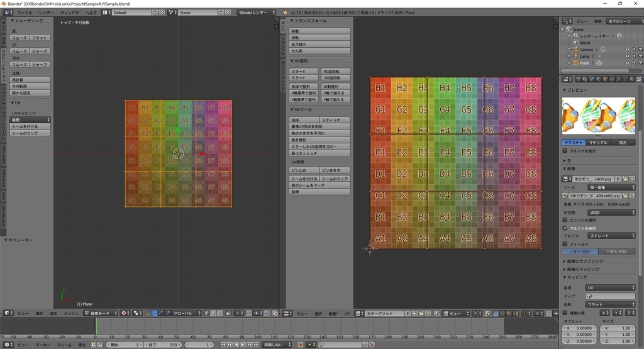
Task: Toggle Plane renderability camera icon
Action: pos(640,63)
